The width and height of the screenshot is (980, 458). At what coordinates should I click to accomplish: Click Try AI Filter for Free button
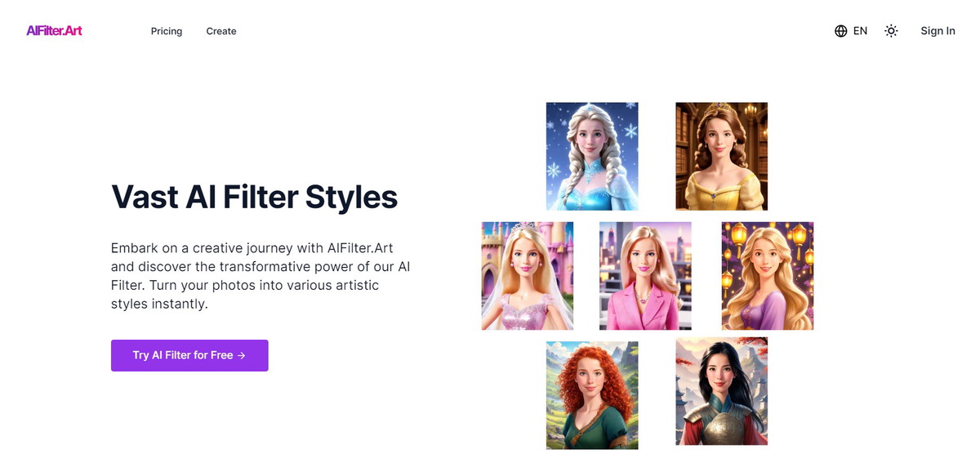189,355
